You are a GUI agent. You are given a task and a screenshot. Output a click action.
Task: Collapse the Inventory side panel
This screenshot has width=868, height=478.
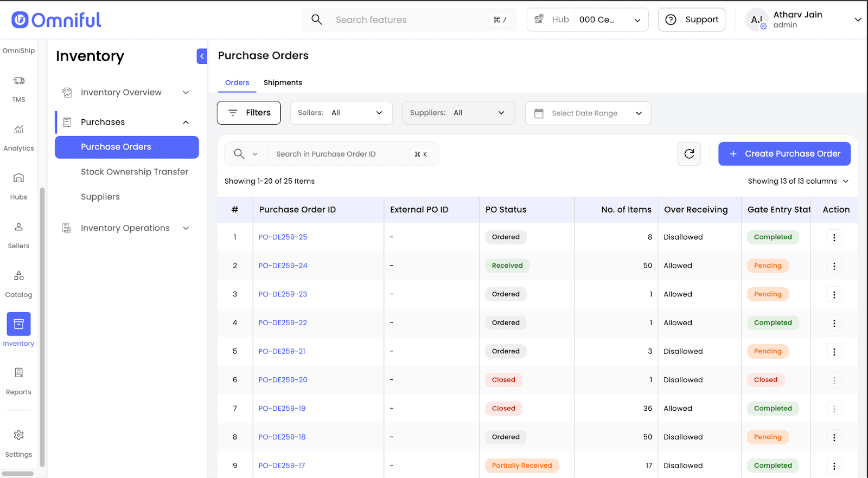tap(202, 56)
